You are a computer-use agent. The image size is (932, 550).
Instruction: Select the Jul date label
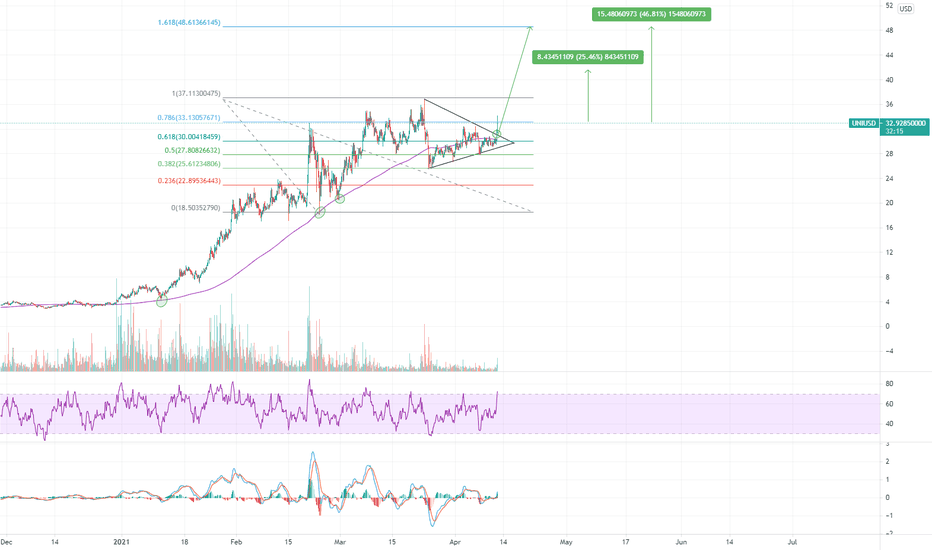point(792,542)
